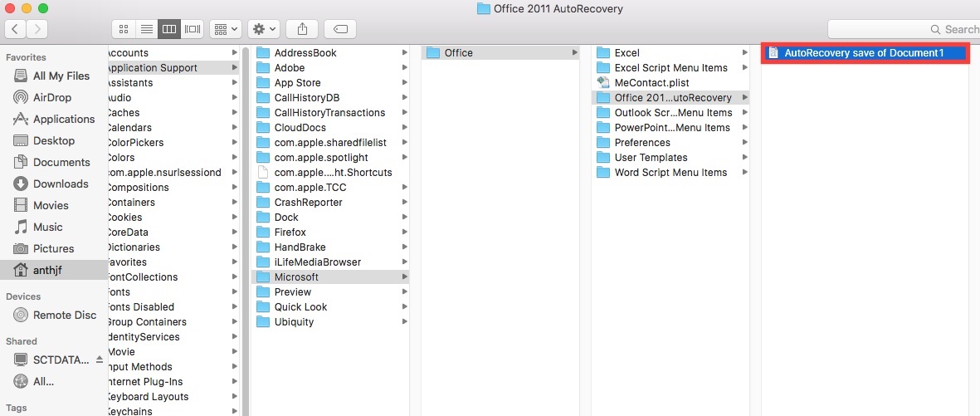Expand Dock folder with its chevron
Image resolution: width=980 pixels, height=416 pixels.
405,218
